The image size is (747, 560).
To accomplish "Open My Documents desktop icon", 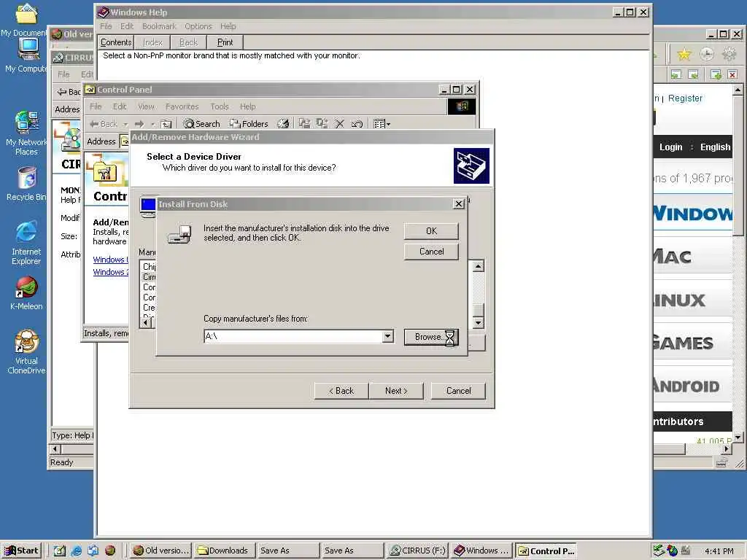I will point(26,20).
